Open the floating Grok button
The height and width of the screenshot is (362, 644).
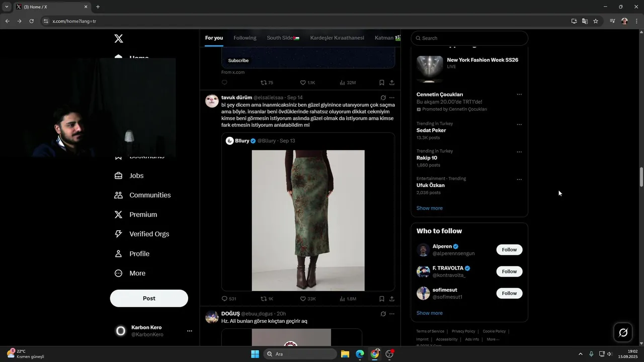point(623,332)
